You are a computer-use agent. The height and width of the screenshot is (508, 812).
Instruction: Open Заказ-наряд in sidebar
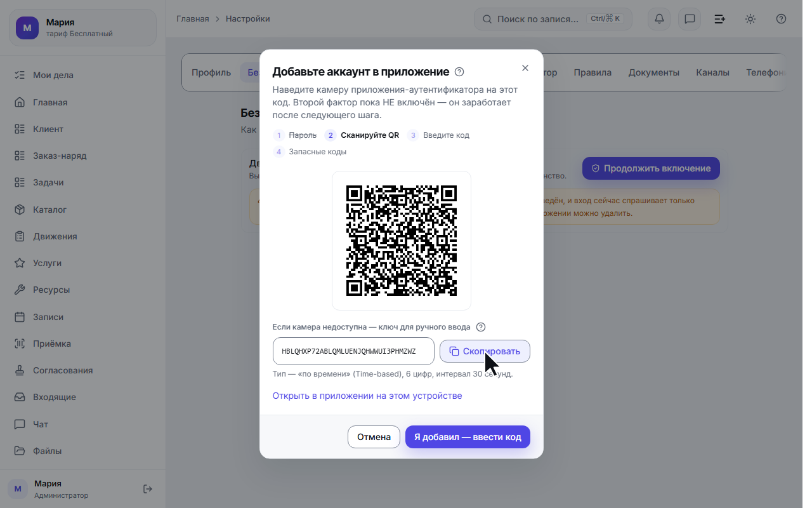82,156
